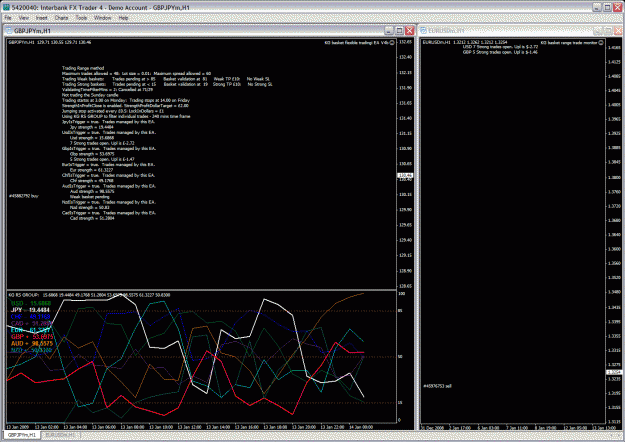Viewport: 625px width, 442px height.
Task: Click the NZD legend label in indicator window
Action: coord(31,350)
